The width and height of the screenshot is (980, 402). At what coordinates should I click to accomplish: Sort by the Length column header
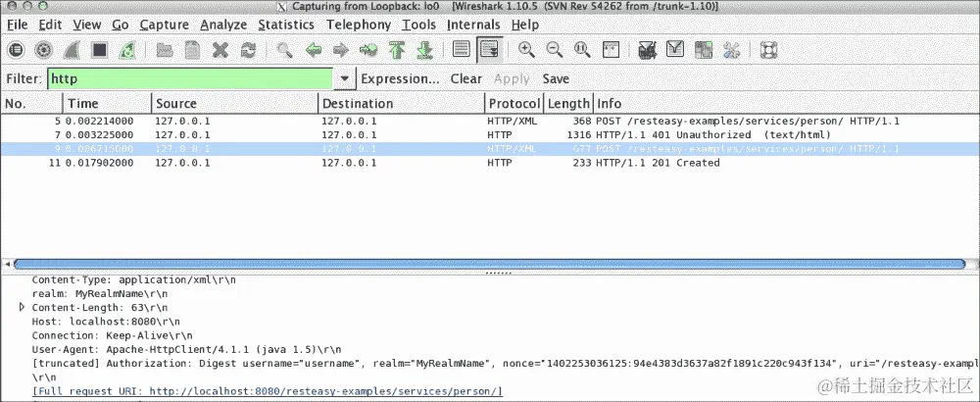568,103
